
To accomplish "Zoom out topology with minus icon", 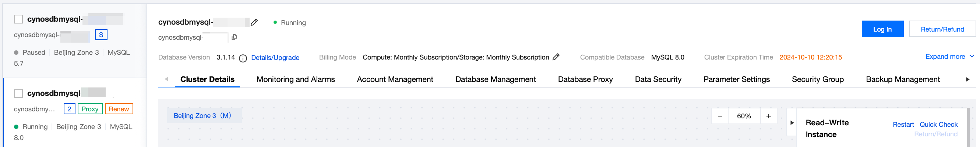I will (x=720, y=116).
